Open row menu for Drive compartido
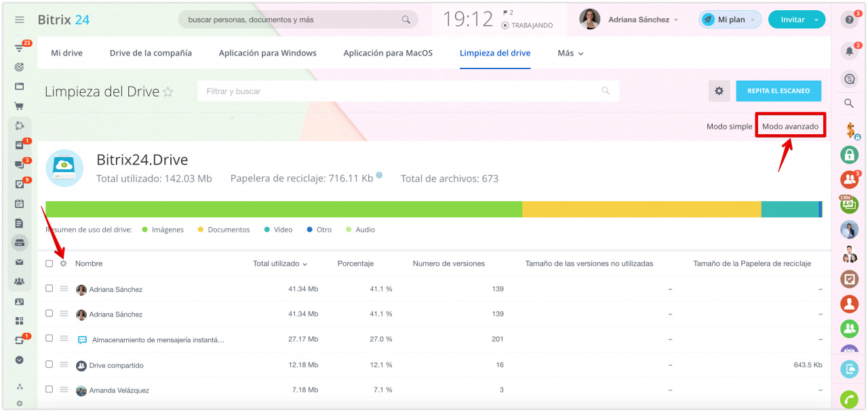The width and height of the screenshot is (868, 412). [64, 365]
